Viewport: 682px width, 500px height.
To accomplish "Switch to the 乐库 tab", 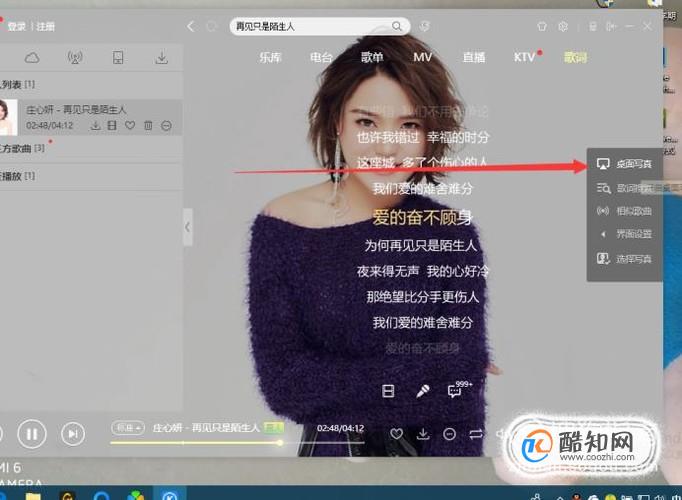I will tap(270, 57).
